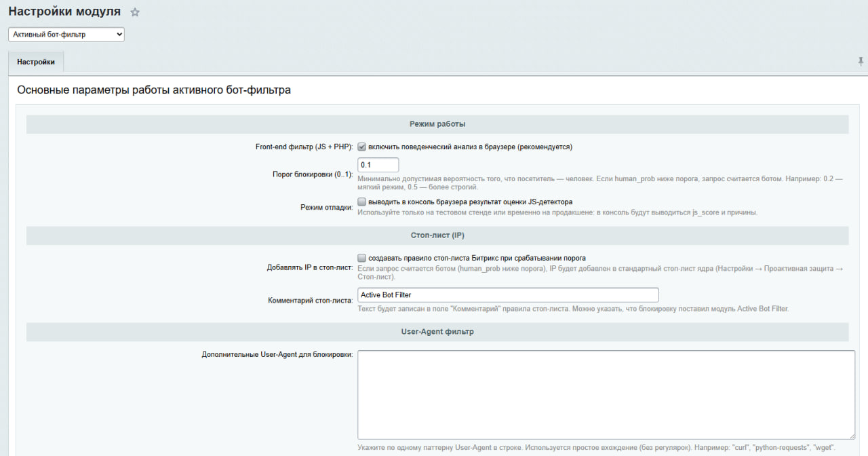The image size is (868, 456).
Task: Click the 'Добавлять IP в стоп-лист:' label
Action: coord(310,267)
